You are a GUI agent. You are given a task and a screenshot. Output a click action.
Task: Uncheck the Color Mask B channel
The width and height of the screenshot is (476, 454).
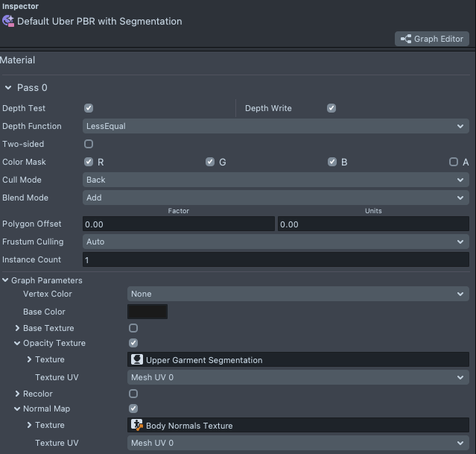[332, 162]
